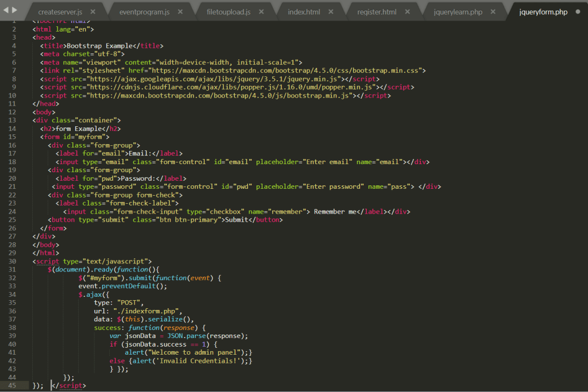
Task: Click line number 13 in the gutter
Action: pyautogui.click(x=13, y=120)
